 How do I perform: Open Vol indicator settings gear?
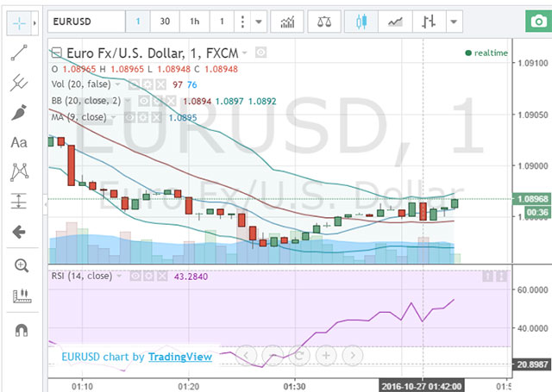click(147, 84)
